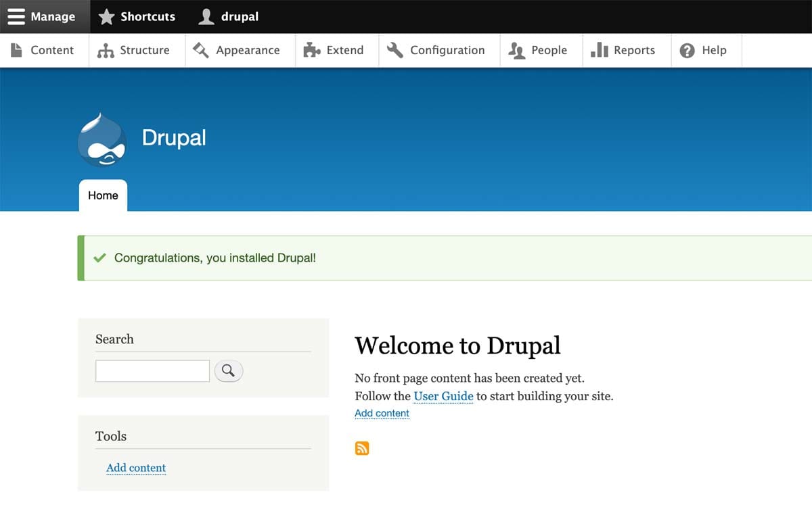The height and width of the screenshot is (505, 812).
Task: Click the Help question-mark icon
Action: point(687,49)
